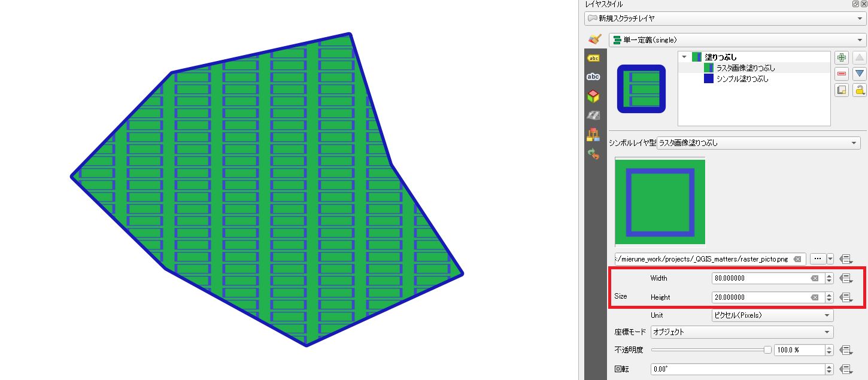Open the Symbology paintbrush tab
This screenshot has width=868, height=380.
594,39
